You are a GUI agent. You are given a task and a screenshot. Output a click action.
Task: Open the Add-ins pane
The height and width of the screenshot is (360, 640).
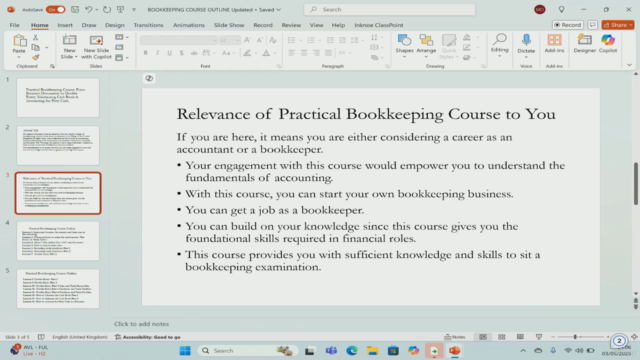point(554,44)
